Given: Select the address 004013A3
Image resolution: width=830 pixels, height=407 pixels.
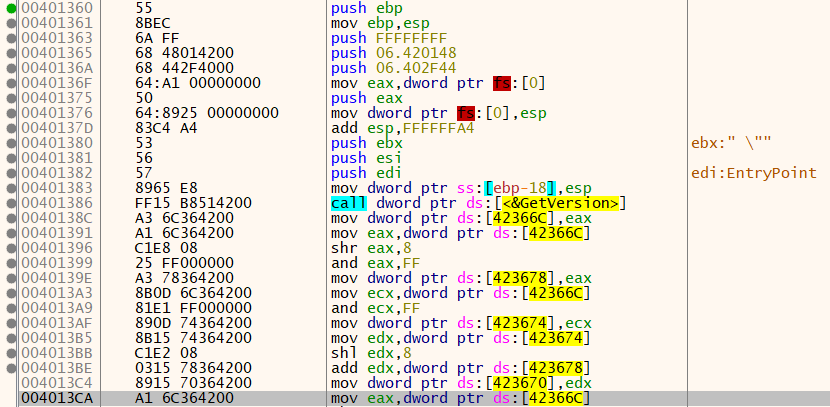Looking at the screenshot, I should [x=57, y=293].
